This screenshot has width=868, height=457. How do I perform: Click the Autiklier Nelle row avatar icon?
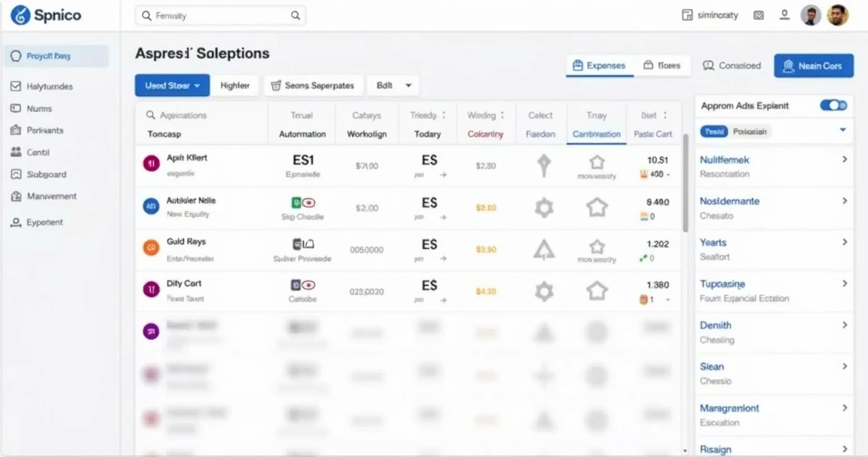click(151, 207)
